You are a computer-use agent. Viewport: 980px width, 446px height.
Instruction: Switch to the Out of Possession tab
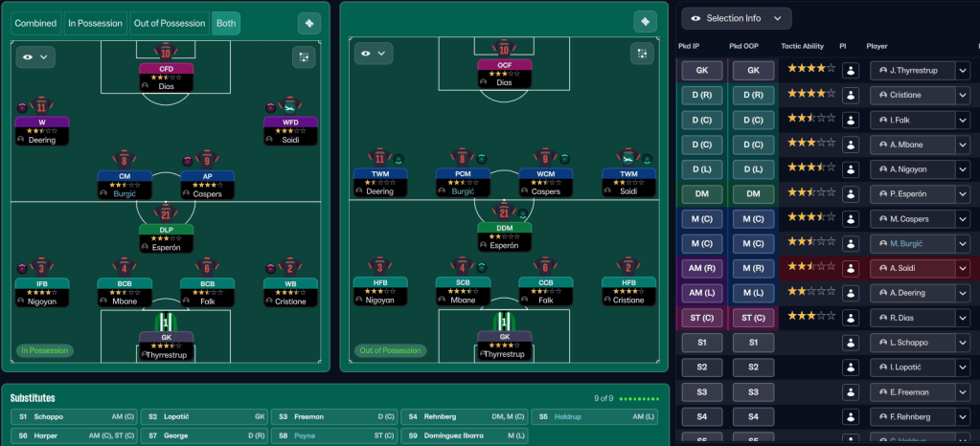coord(169,23)
